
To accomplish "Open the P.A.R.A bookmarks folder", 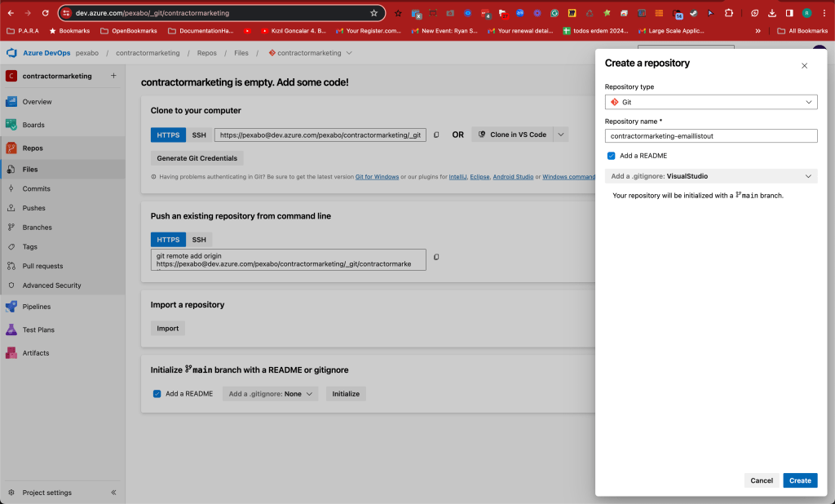I will coord(23,31).
